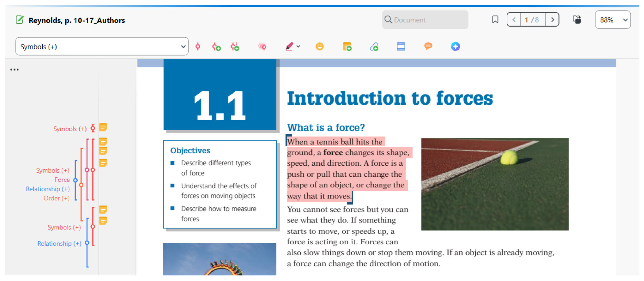Expand the highlighter color dropdown arrow
This screenshot has height=281, width=644.
[299, 46]
